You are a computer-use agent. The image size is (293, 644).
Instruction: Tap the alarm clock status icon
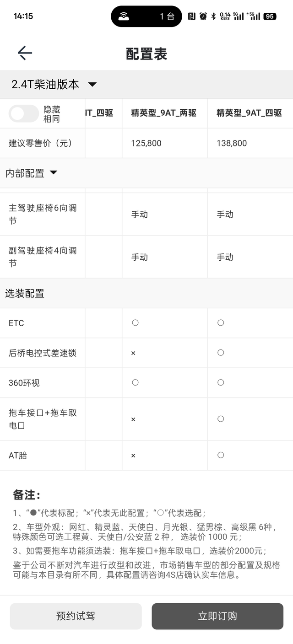click(203, 16)
